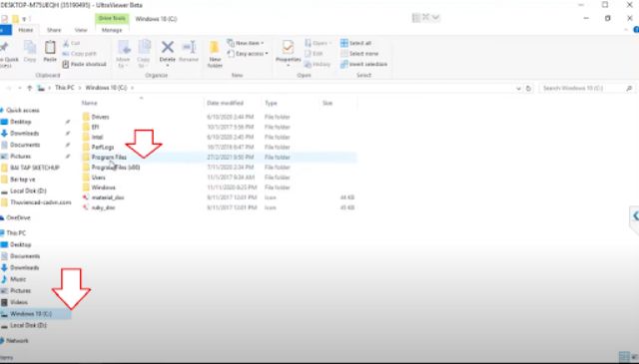Click Invert selection in the ribbon

point(363,65)
